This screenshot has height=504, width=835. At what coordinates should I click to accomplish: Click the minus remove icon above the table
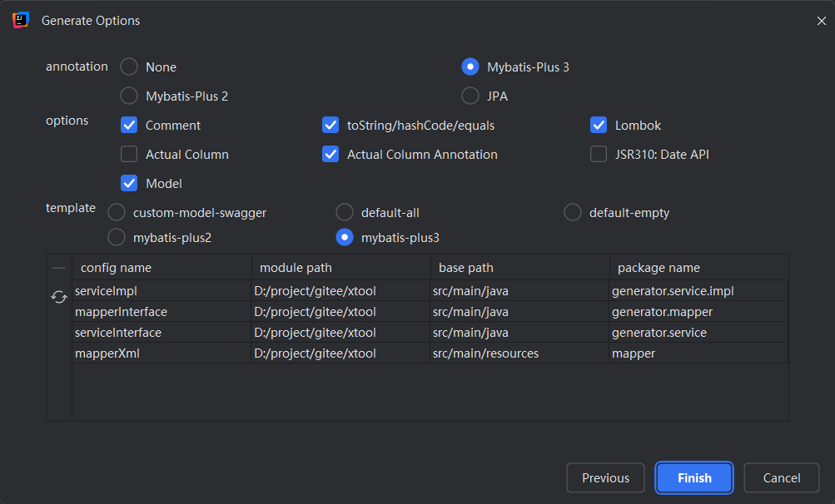tap(58, 268)
